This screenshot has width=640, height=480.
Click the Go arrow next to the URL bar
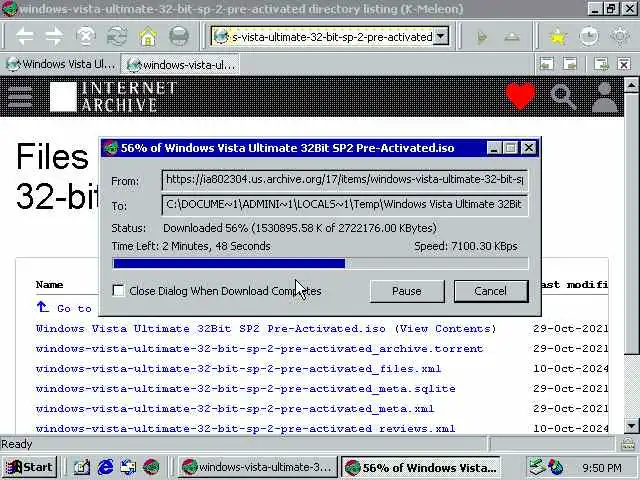[x=482, y=38]
